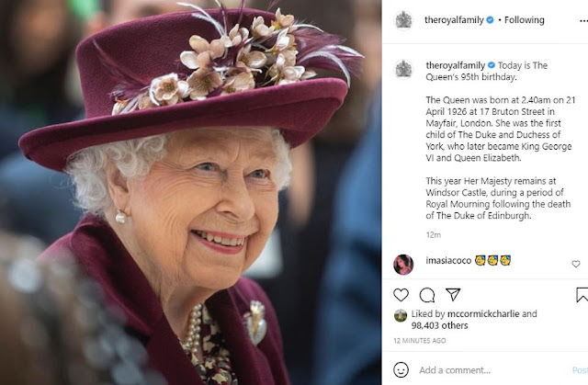Click mccormickcharlie's small avatar near likes

tap(401, 314)
